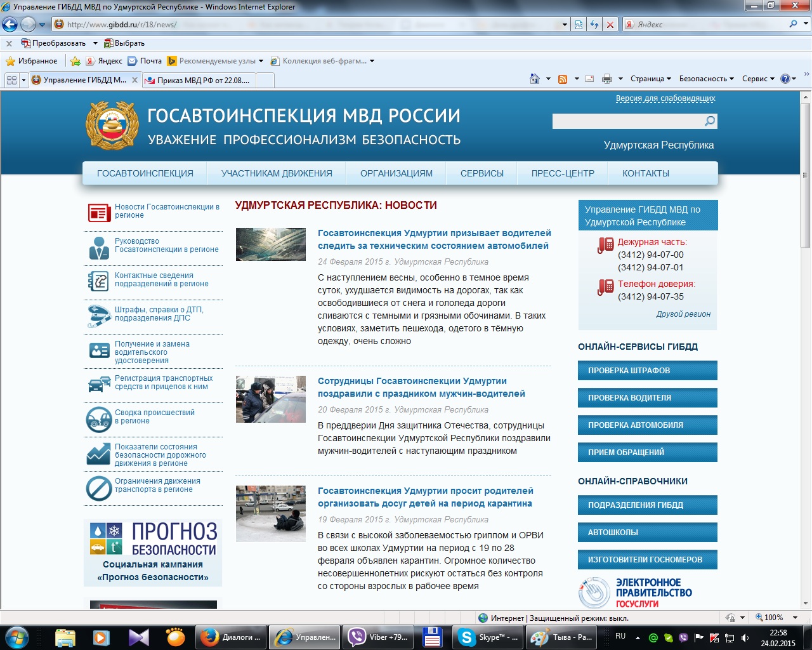Viewport: 812px width, 650px height.
Task: Click the IE Home toolbar icon
Action: point(535,79)
